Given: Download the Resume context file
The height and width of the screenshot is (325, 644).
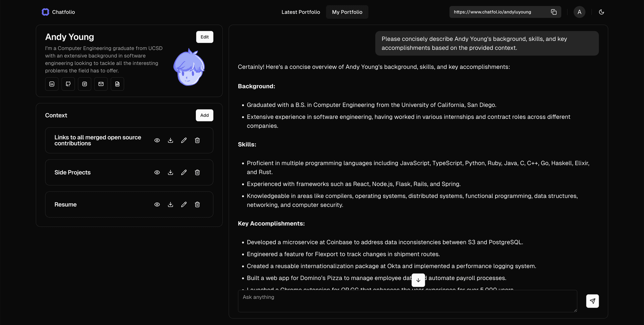Looking at the screenshot, I should [x=170, y=204].
